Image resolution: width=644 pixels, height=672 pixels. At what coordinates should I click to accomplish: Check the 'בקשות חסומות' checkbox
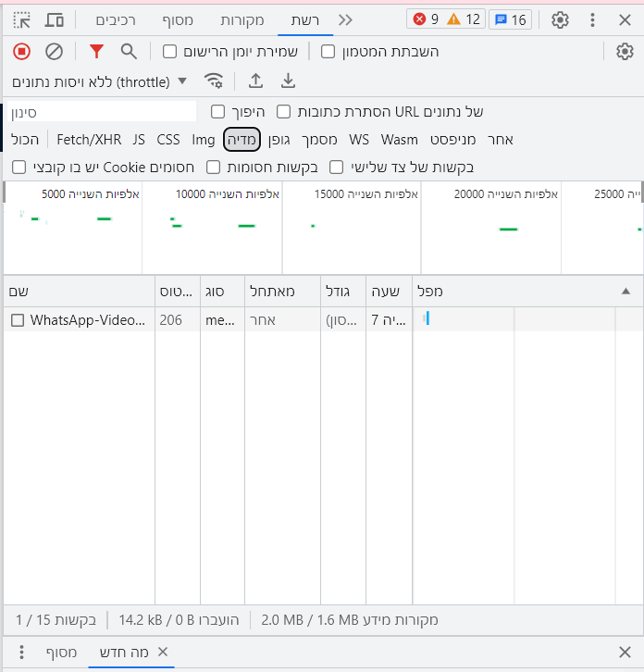coord(213,168)
